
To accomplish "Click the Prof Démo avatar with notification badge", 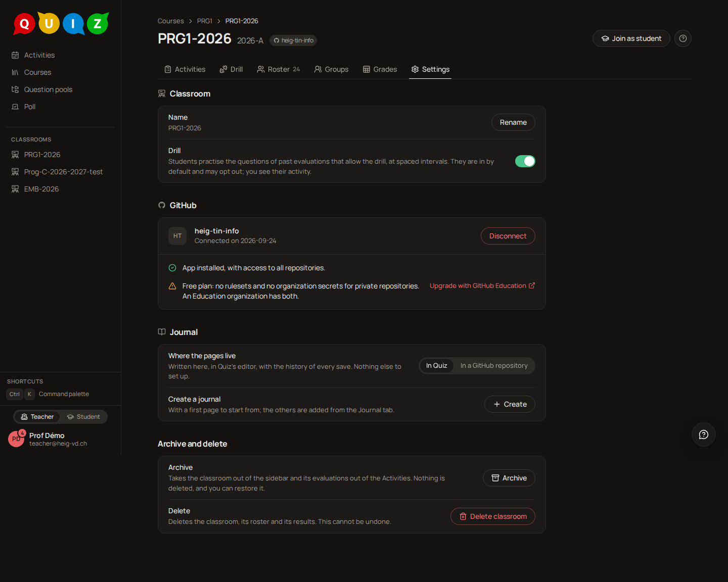I will [16, 439].
